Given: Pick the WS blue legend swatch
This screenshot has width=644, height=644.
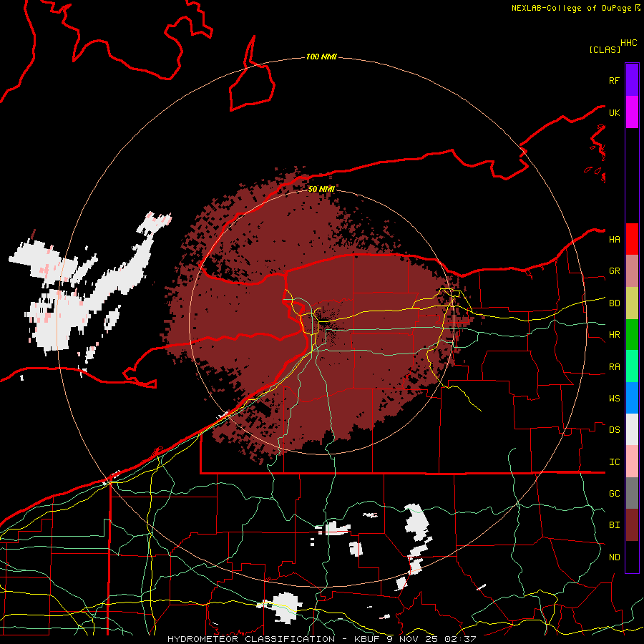Looking at the screenshot, I should pos(632,398).
